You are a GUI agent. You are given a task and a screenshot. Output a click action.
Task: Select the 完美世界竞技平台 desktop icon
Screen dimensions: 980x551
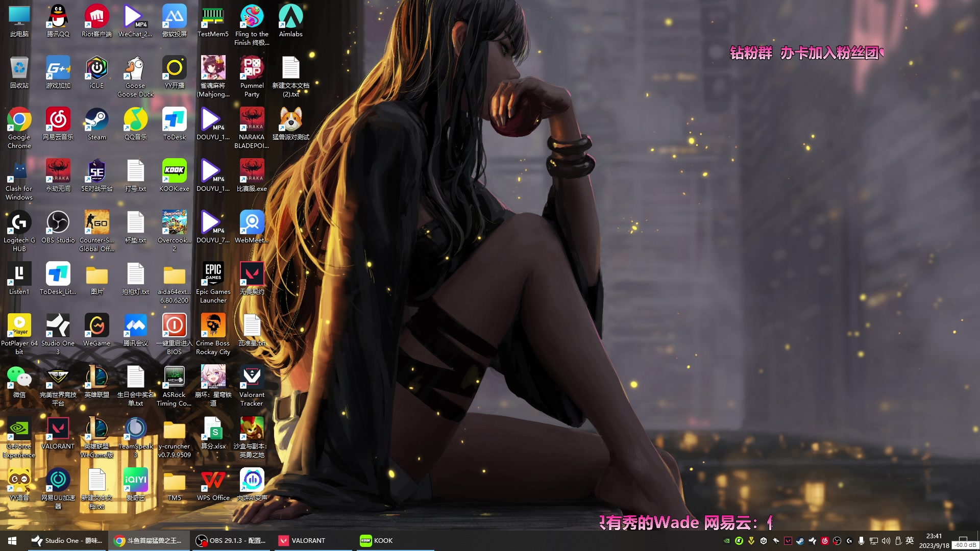58,386
